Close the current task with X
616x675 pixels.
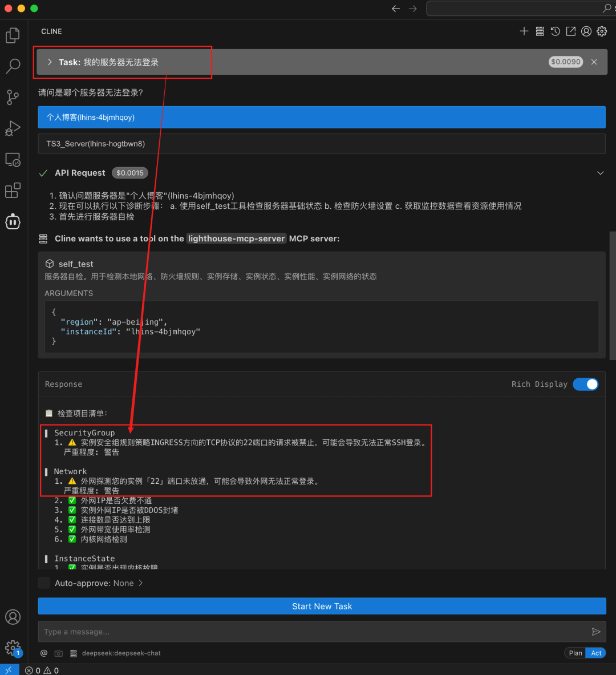coord(594,62)
